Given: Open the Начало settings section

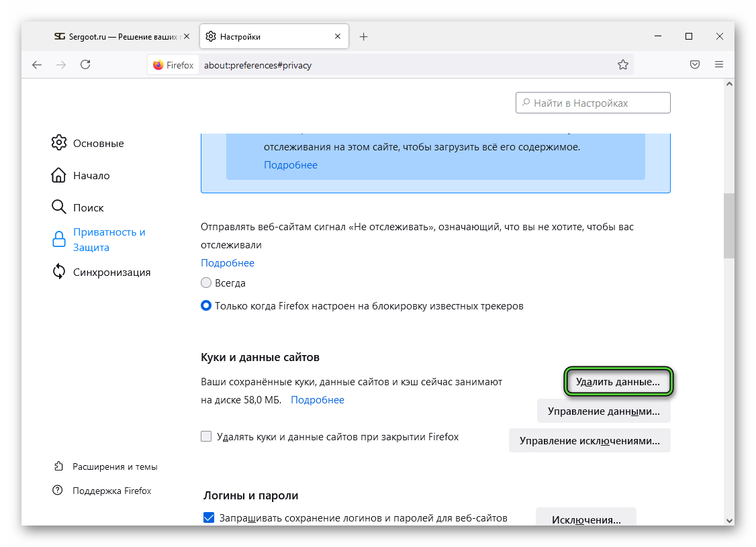Looking at the screenshot, I should (81, 175).
